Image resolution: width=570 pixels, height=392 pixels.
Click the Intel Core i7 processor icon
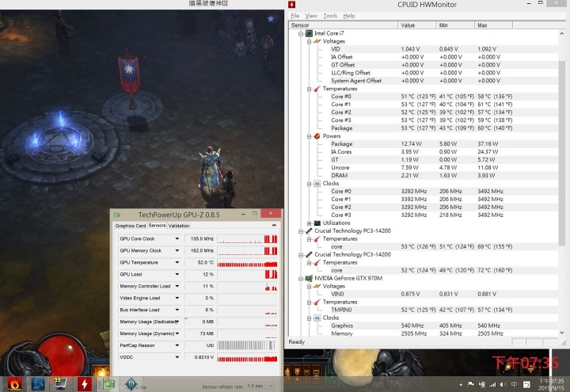[x=309, y=33]
